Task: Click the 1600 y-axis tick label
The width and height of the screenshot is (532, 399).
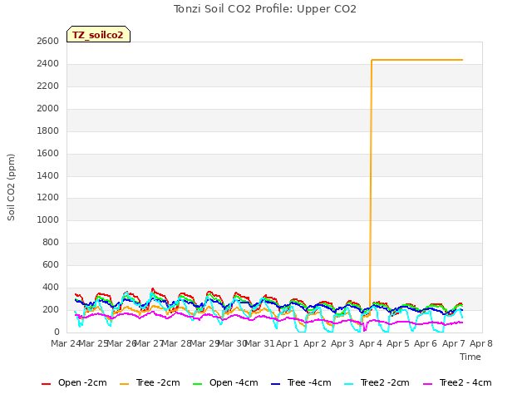Action: click(x=48, y=153)
